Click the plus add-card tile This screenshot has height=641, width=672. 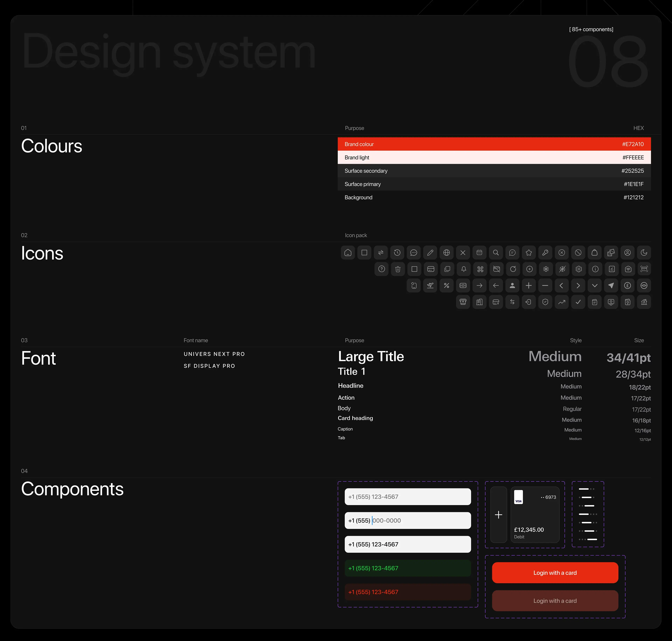pyautogui.click(x=498, y=515)
